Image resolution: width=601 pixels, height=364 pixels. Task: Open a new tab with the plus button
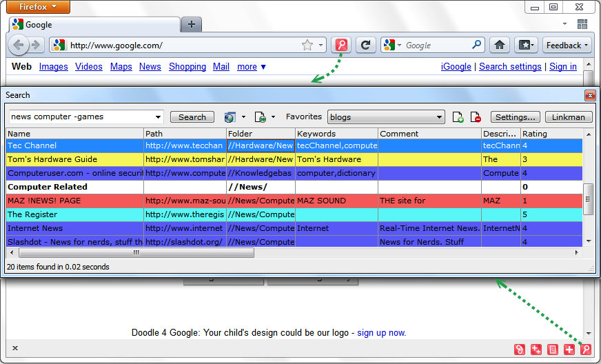tap(192, 25)
